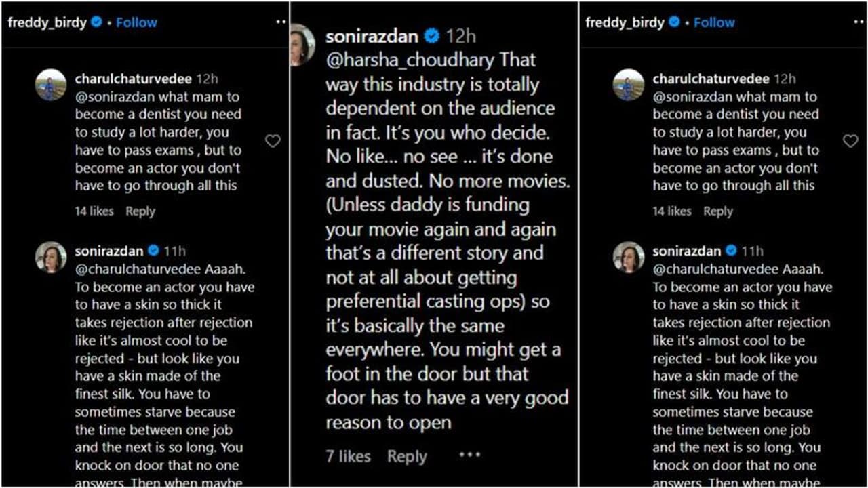The height and width of the screenshot is (488, 868).
Task: Open sonirazdan's avatar beside the 12h comment
Action: click(x=302, y=45)
